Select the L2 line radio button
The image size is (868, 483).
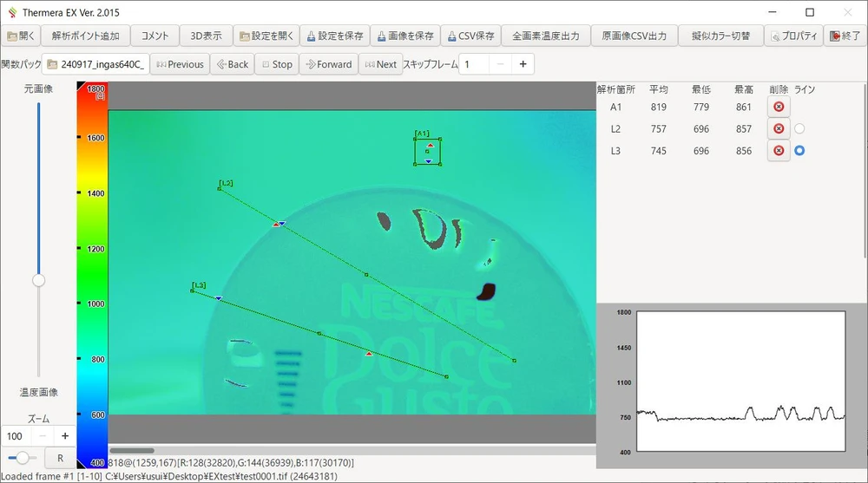coord(799,129)
